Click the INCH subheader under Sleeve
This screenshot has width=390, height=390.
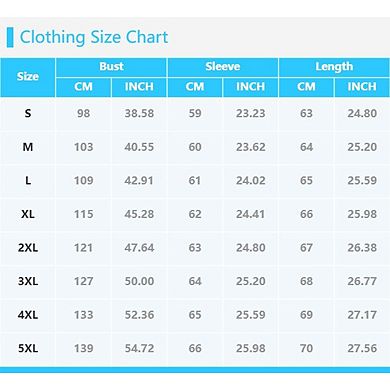[250, 87]
